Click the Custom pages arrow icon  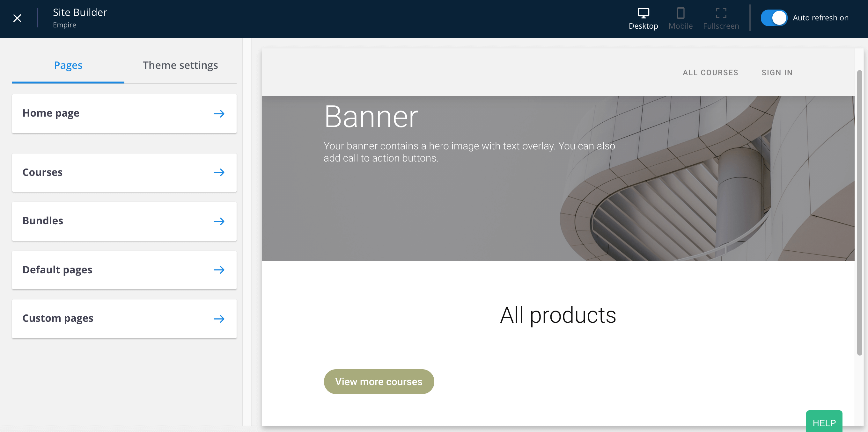pyautogui.click(x=219, y=319)
